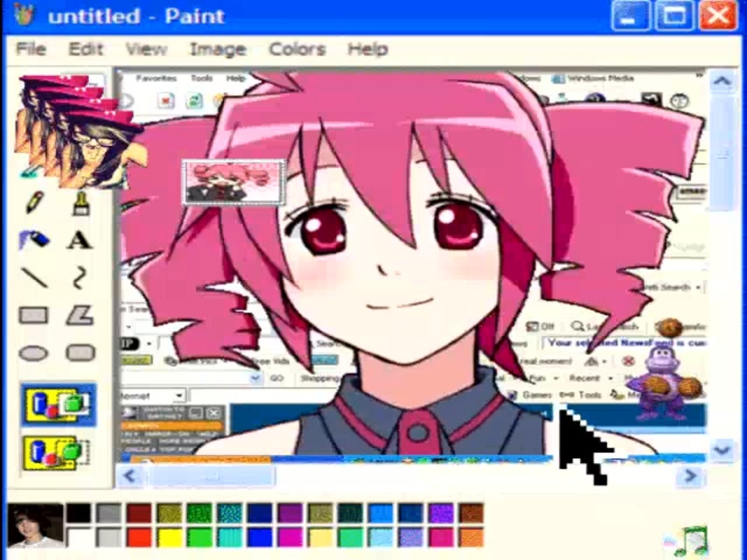Pick the cyan color swatch
747x560 pixels.
230,538
